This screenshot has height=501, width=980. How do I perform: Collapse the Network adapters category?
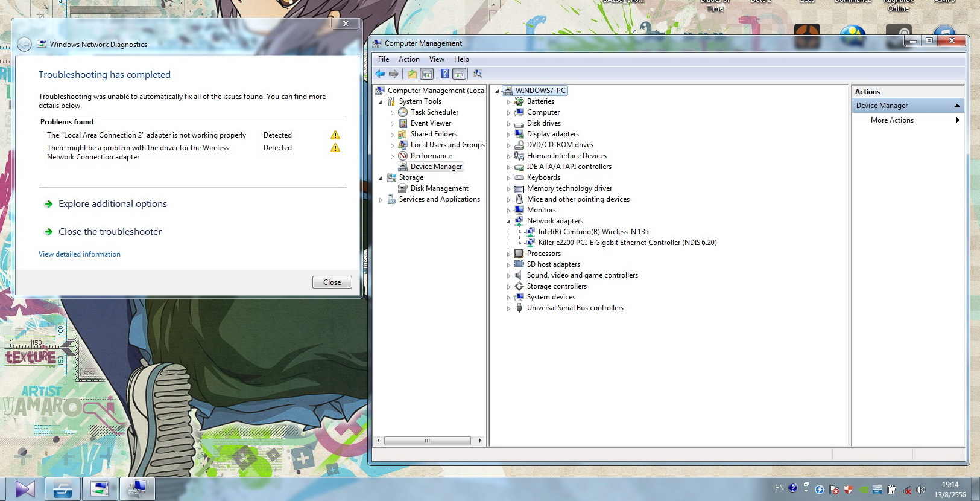[508, 222]
